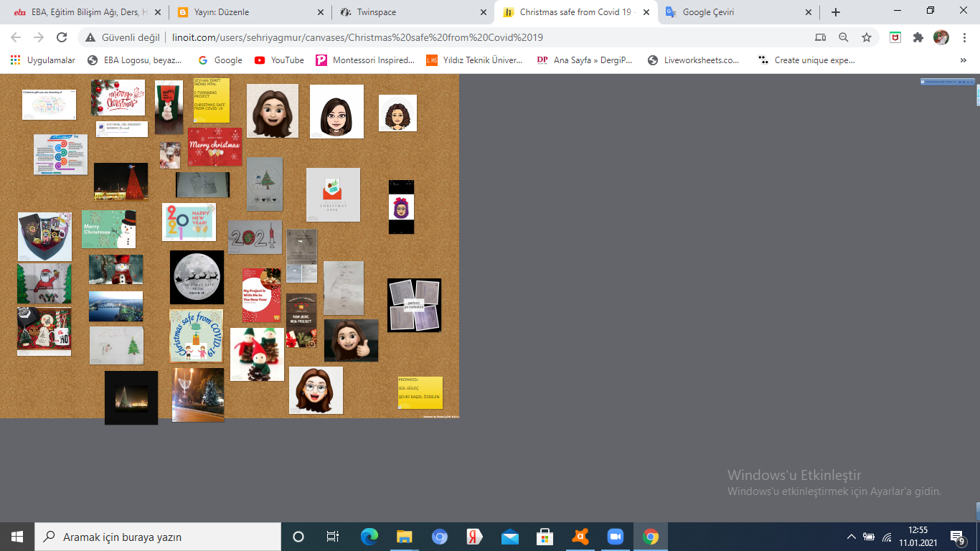Image resolution: width=980 pixels, height=551 pixels.
Task: Open the Google bookmark
Action: point(220,60)
